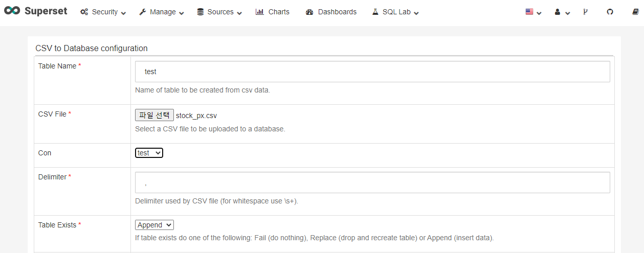644x253 pixels.
Task: Go to Dashboards page
Action: [331, 12]
